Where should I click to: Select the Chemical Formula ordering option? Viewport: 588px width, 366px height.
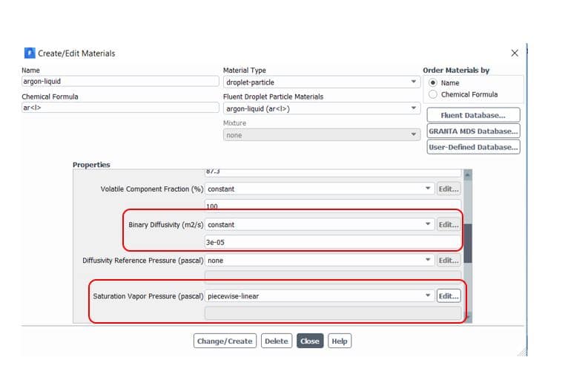[434, 94]
